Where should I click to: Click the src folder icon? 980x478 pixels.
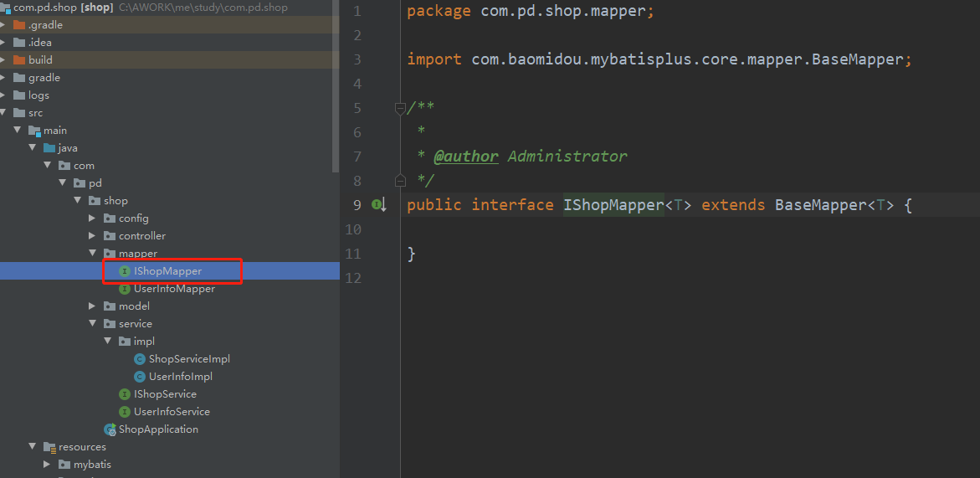(x=18, y=112)
